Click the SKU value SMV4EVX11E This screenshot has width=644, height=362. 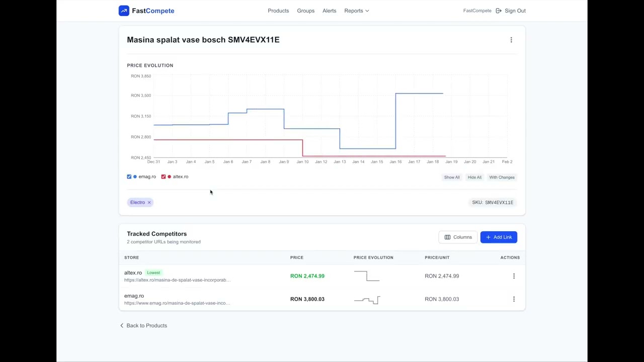pos(499,202)
